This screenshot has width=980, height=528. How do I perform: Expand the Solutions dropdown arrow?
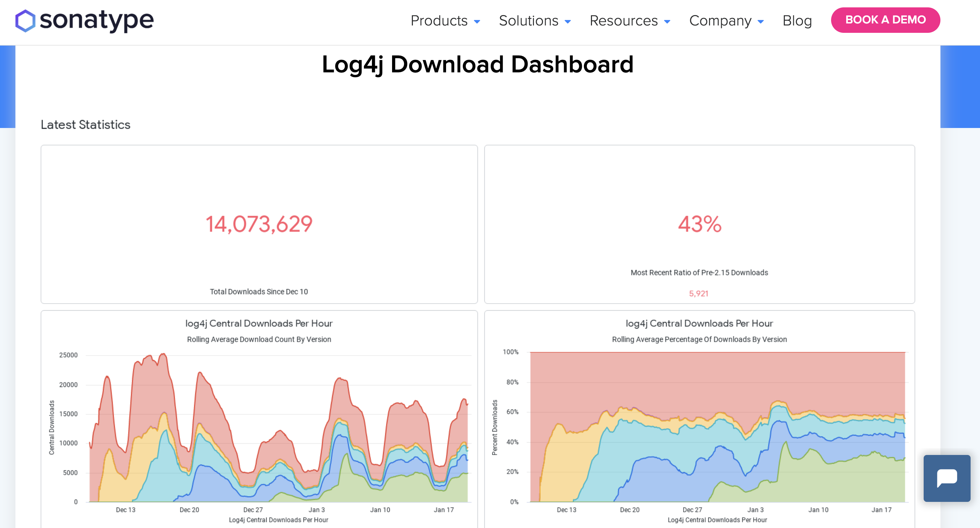click(567, 22)
